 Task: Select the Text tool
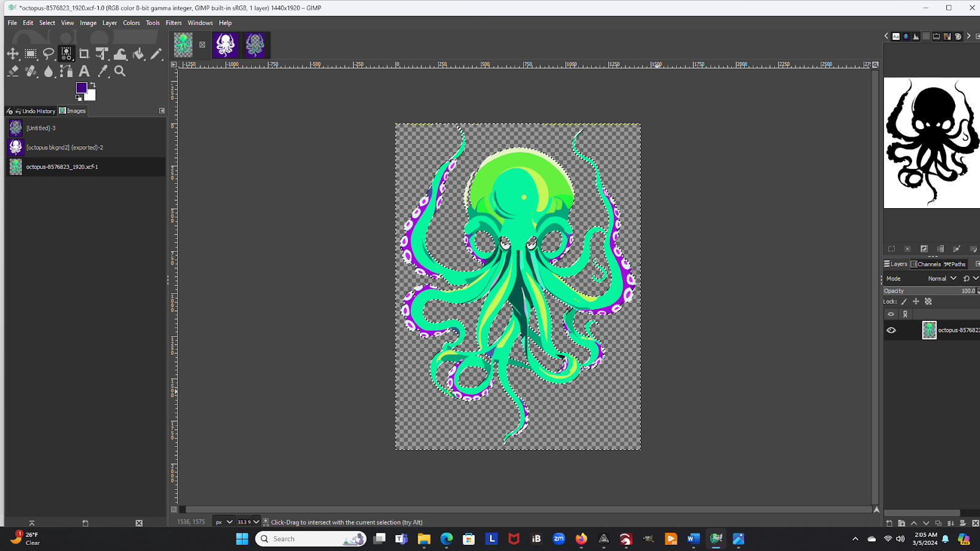coord(84,71)
